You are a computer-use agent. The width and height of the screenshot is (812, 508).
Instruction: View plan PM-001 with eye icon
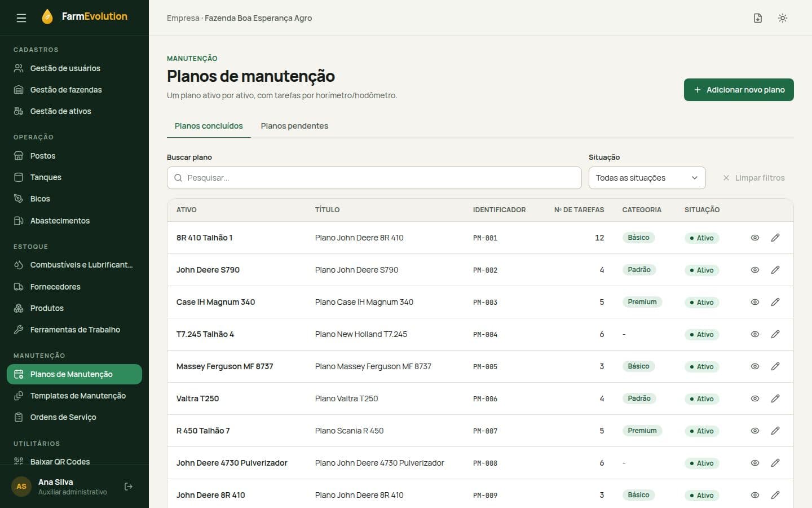(x=755, y=238)
